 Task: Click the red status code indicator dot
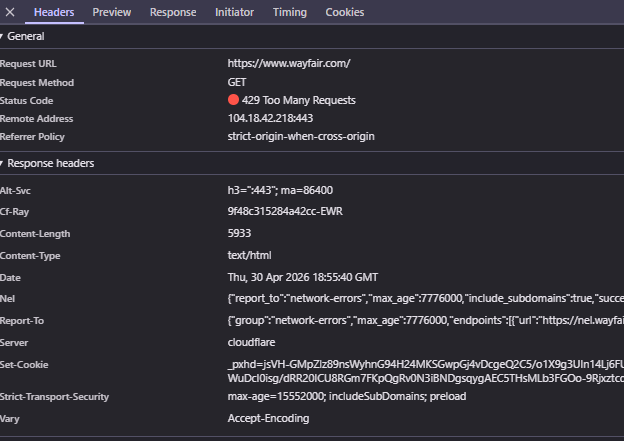pos(233,100)
